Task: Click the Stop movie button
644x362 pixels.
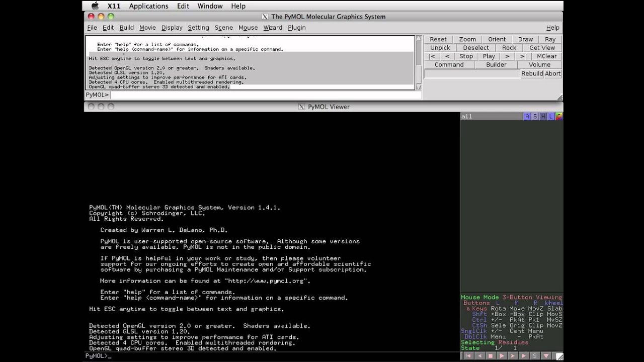Action: click(x=466, y=56)
